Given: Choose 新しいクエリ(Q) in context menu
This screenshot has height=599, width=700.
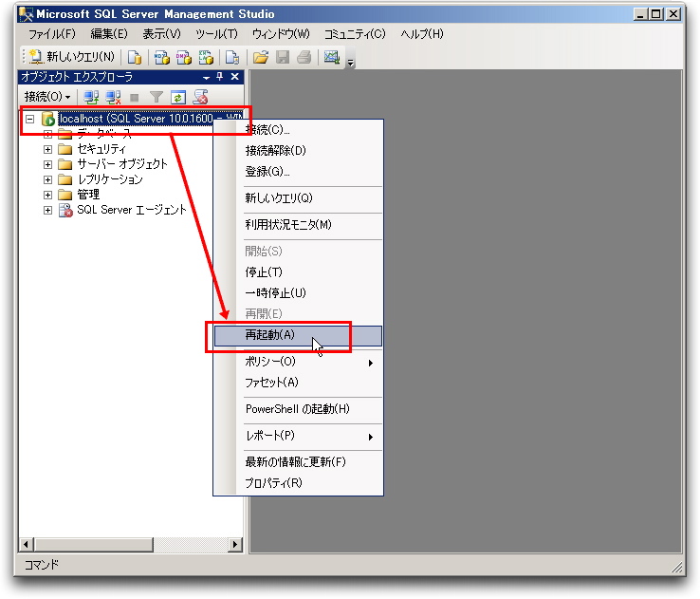Looking at the screenshot, I should click(298, 197).
